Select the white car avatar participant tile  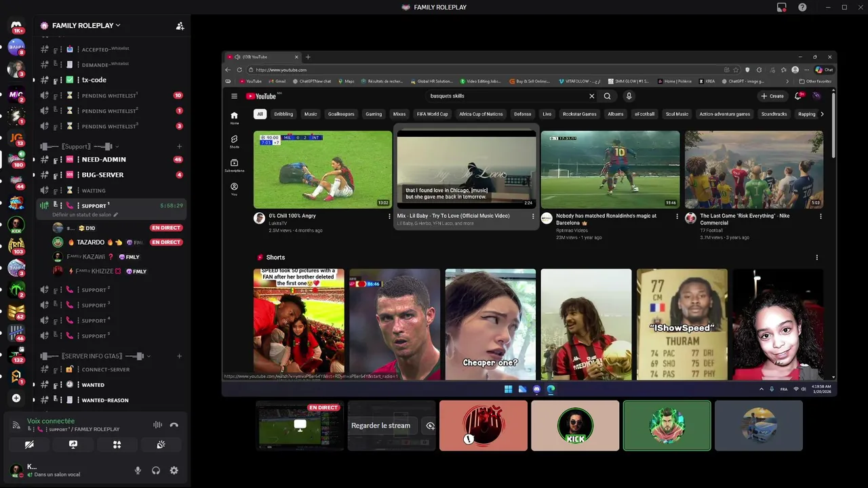759,426
